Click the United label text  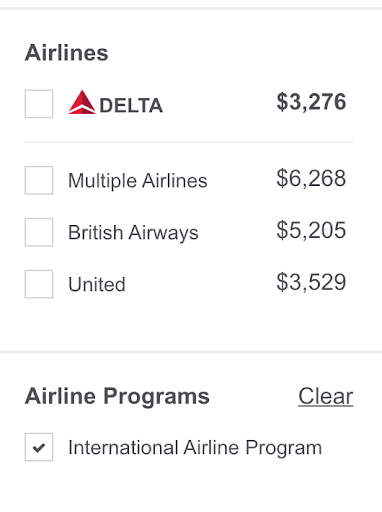97,284
